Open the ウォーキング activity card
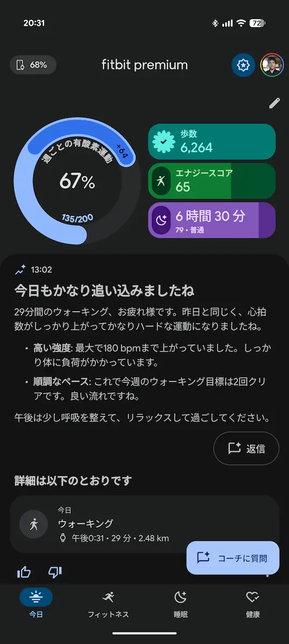289x644 pixels. (144, 524)
